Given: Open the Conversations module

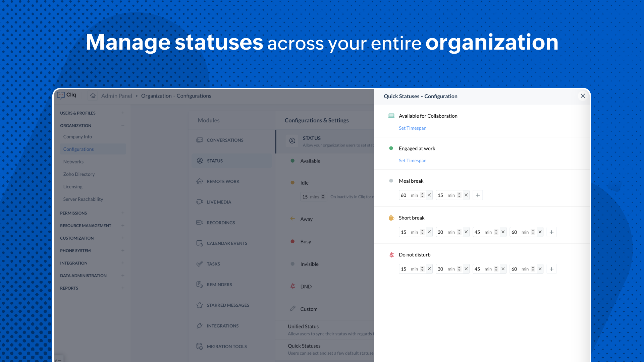Looking at the screenshot, I should click(x=225, y=140).
